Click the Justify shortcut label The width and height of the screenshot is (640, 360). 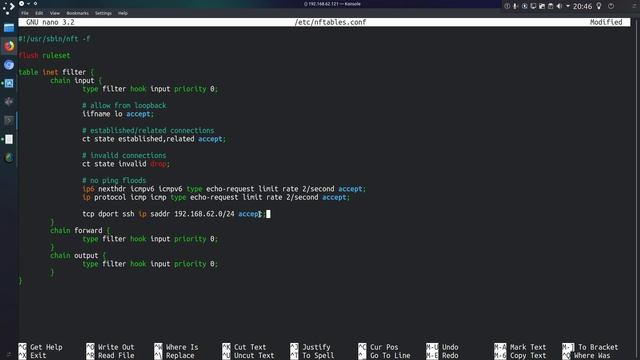click(x=316, y=347)
